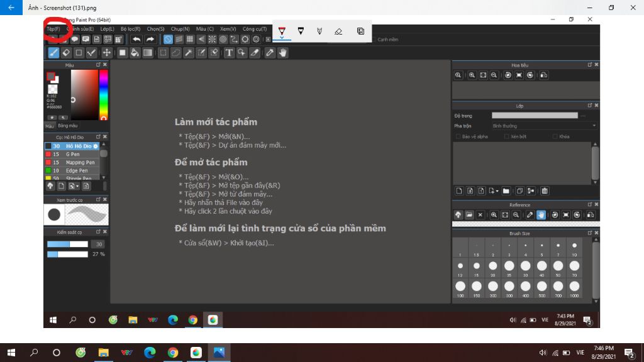Choose brush size 100 preset
This screenshot has width=644, height=362.
coord(460,287)
